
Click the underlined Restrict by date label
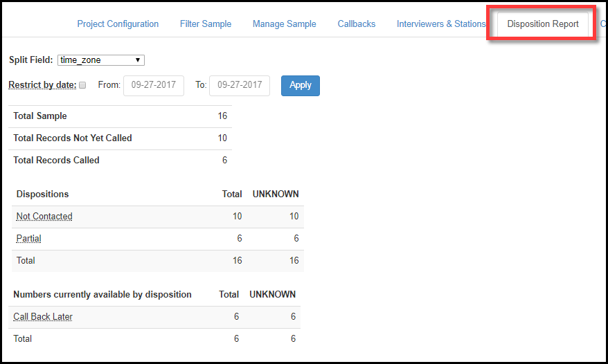(42, 85)
